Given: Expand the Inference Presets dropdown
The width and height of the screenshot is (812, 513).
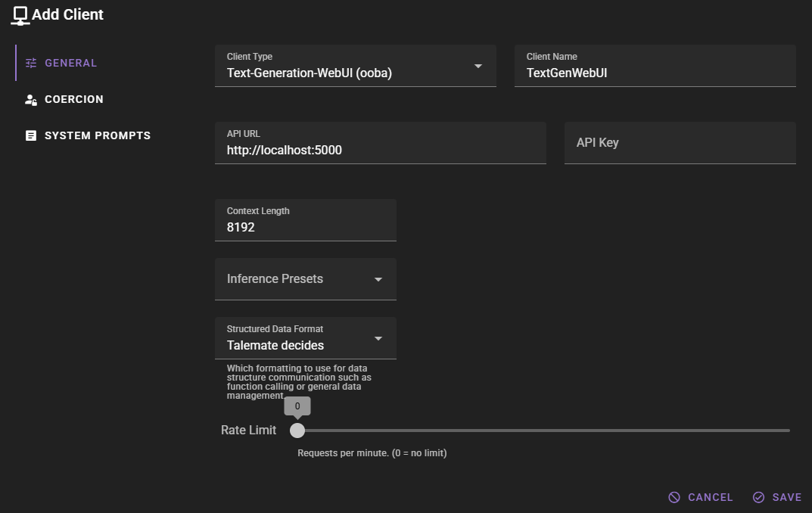Looking at the screenshot, I should point(306,279).
